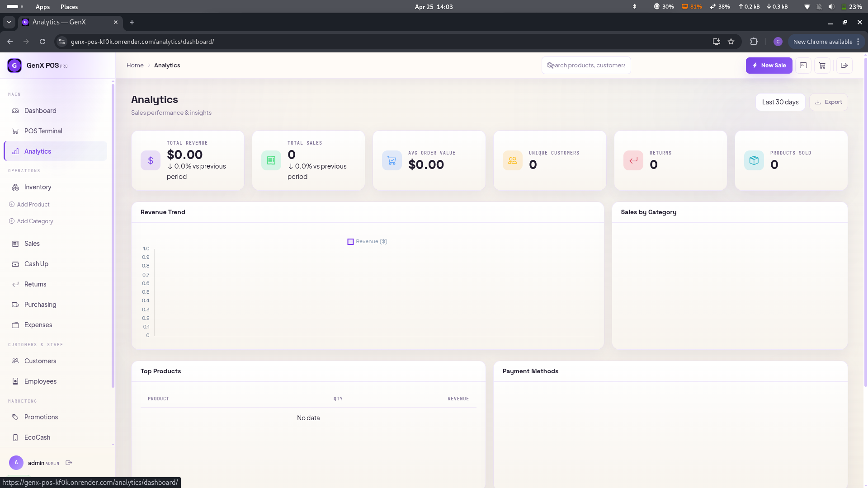The width and height of the screenshot is (868, 488).
Task: Open Inventory in the sidebar
Action: coord(55,187)
